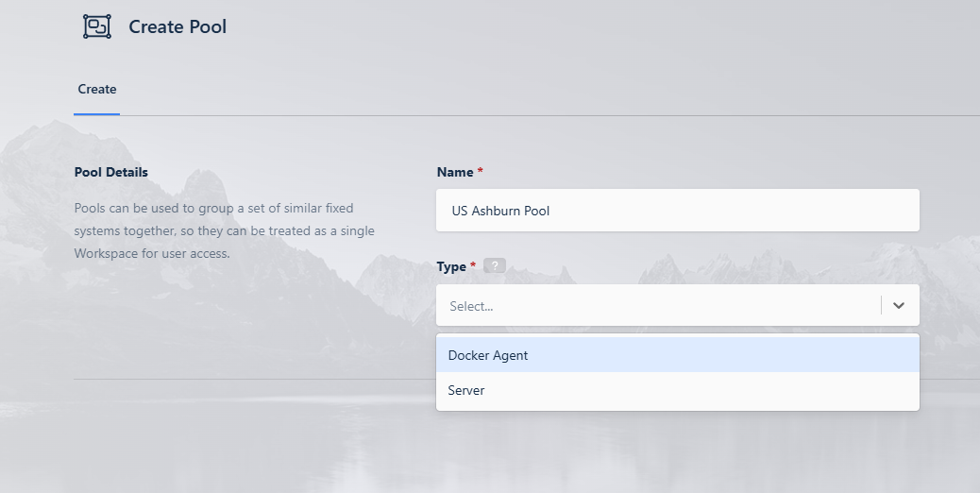Click the Name field label
The height and width of the screenshot is (493, 980).
pos(454,172)
